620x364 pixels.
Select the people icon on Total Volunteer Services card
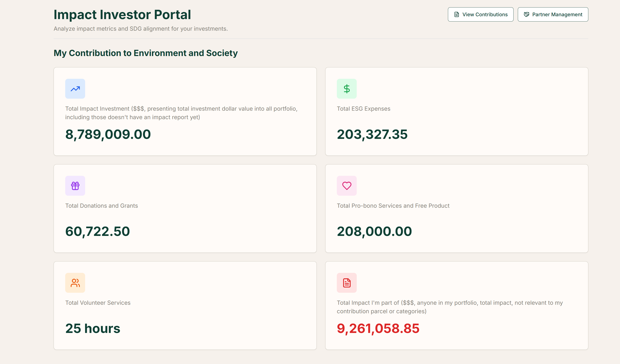coord(75,283)
